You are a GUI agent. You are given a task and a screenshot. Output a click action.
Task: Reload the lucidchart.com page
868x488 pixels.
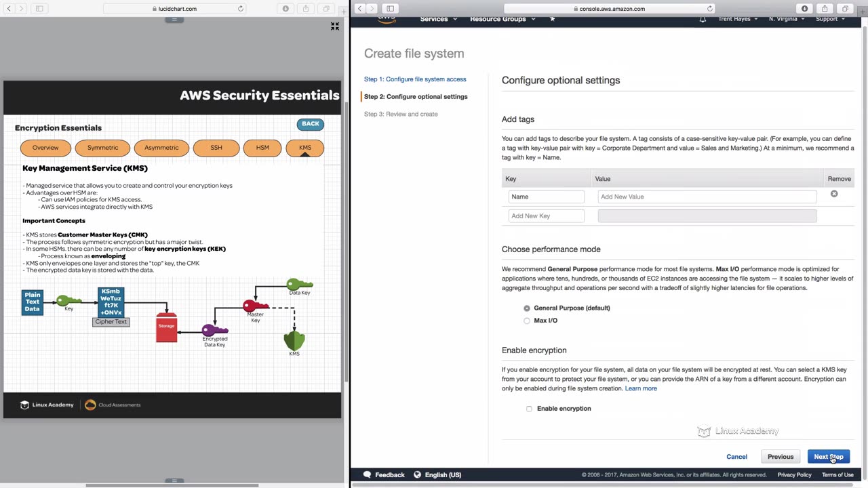[x=241, y=9]
